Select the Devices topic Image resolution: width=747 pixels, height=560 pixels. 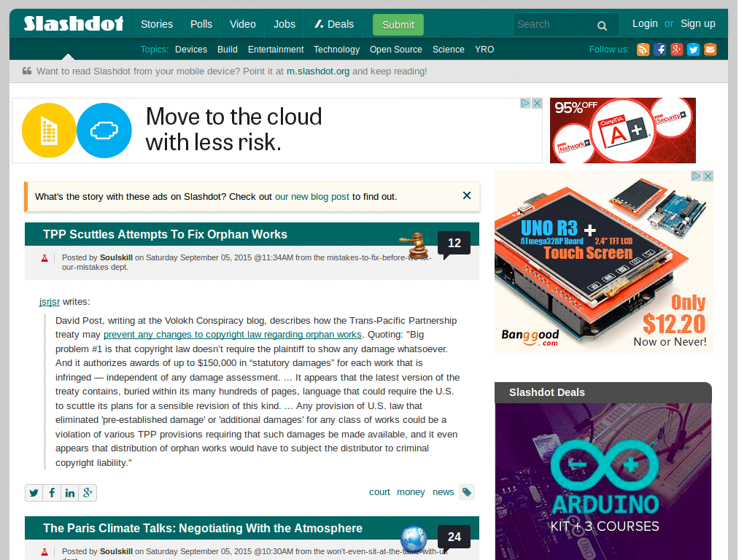pyautogui.click(x=191, y=50)
